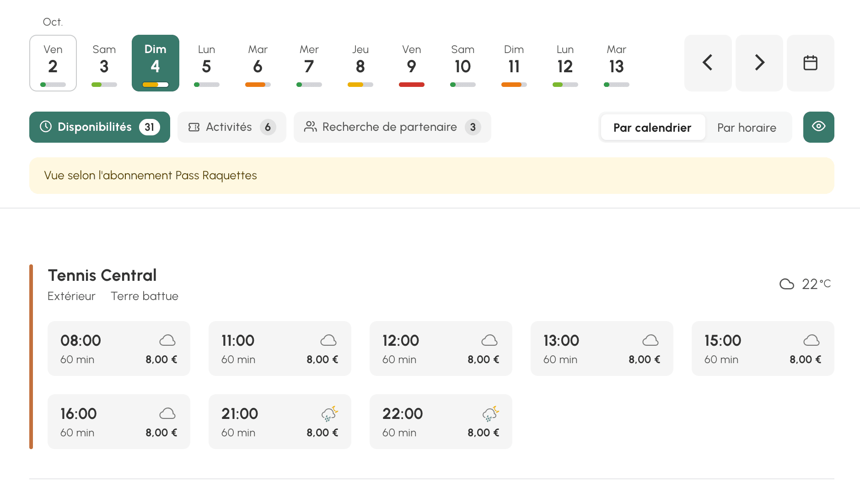Click the cloud icon in the 15:00 slot
This screenshot has width=860, height=504.
812,340
